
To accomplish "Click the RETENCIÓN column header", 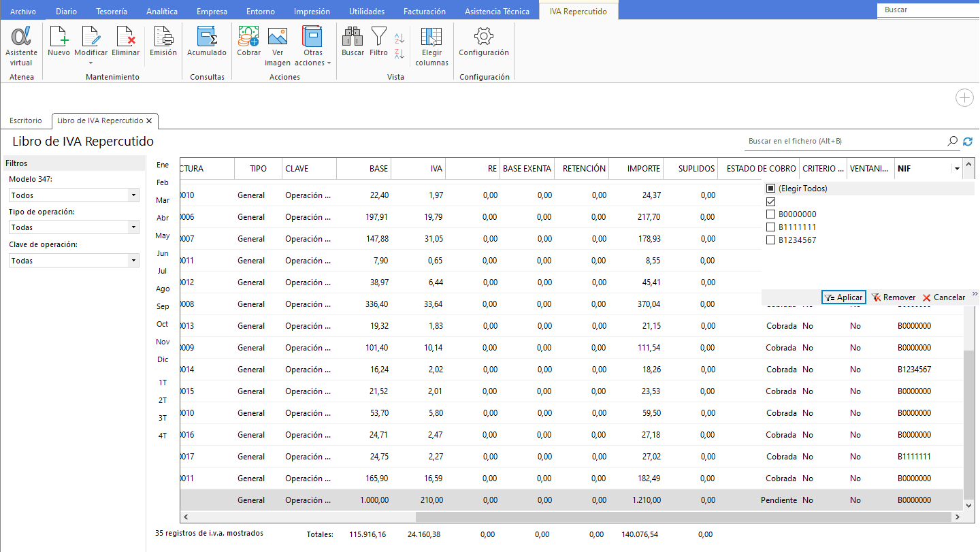I will pos(582,169).
